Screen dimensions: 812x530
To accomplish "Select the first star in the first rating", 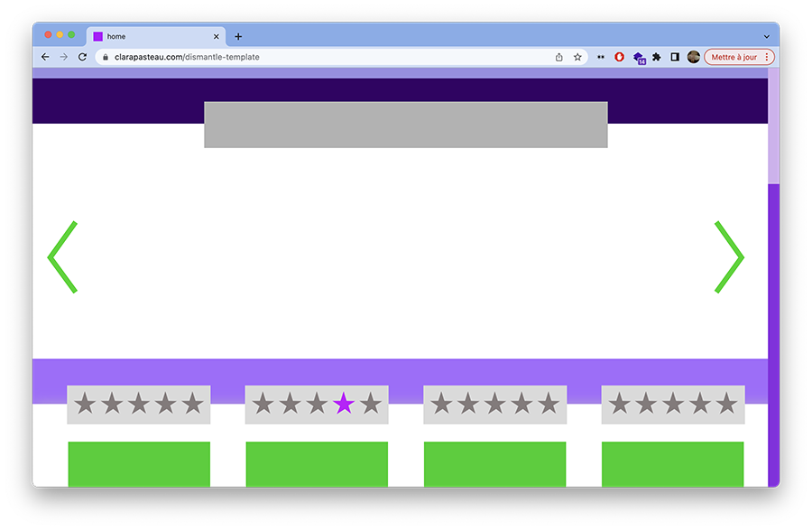I will 85,404.
